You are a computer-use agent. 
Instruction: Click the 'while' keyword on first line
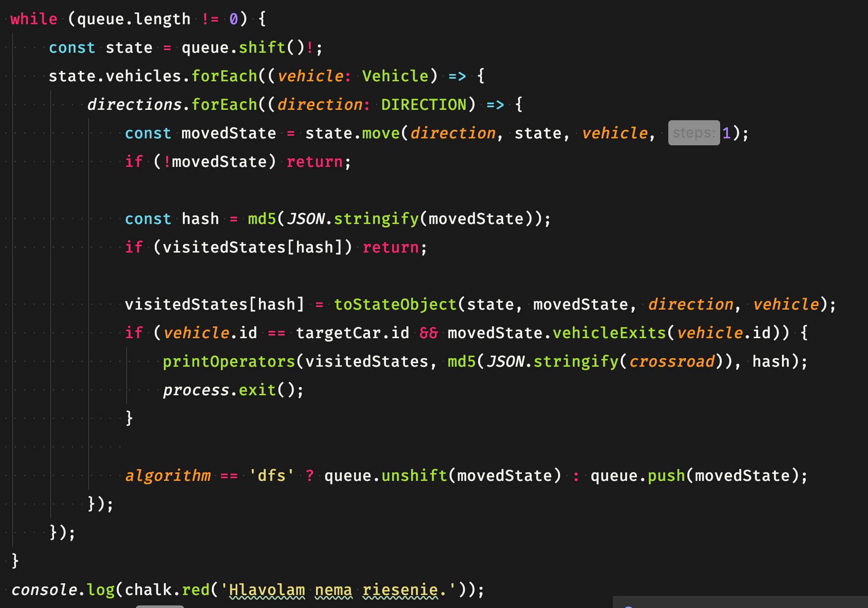click(34, 19)
